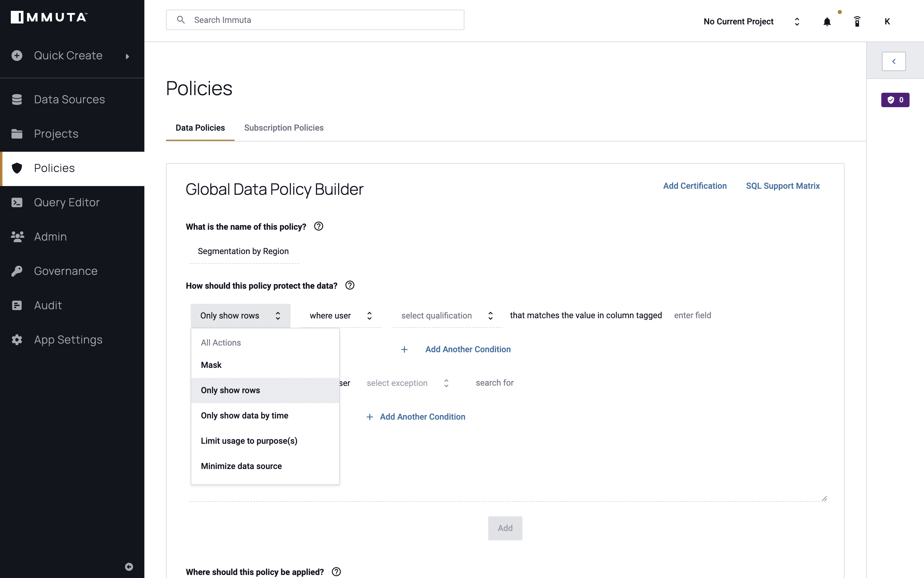Click the Governance key icon
Viewport: 924px width, 578px height.
coord(17,271)
